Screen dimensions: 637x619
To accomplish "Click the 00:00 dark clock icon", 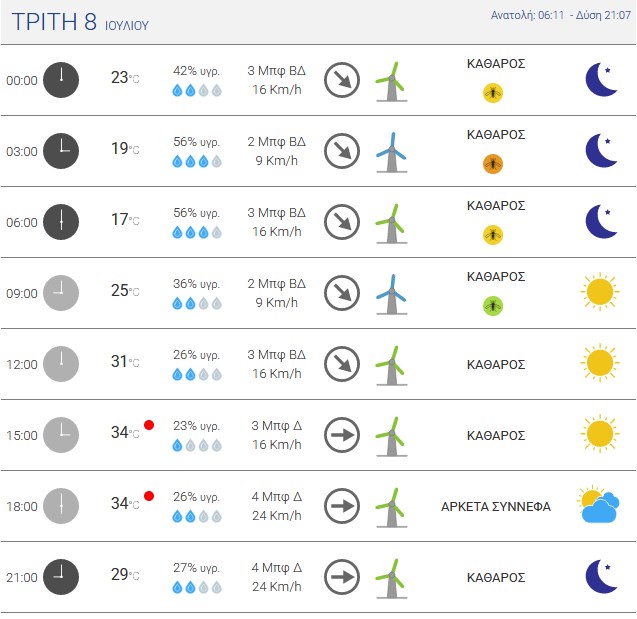I will pyautogui.click(x=61, y=79).
